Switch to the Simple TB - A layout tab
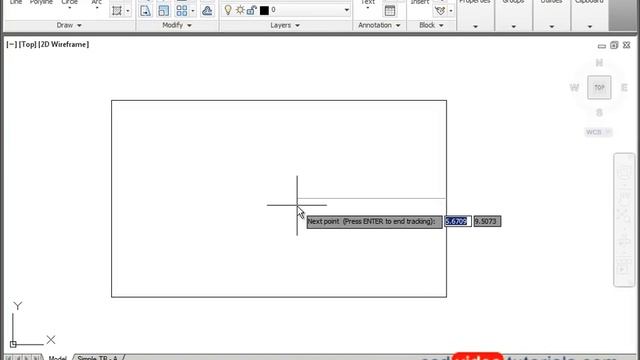The image size is (640, 360). coord(98,358)
